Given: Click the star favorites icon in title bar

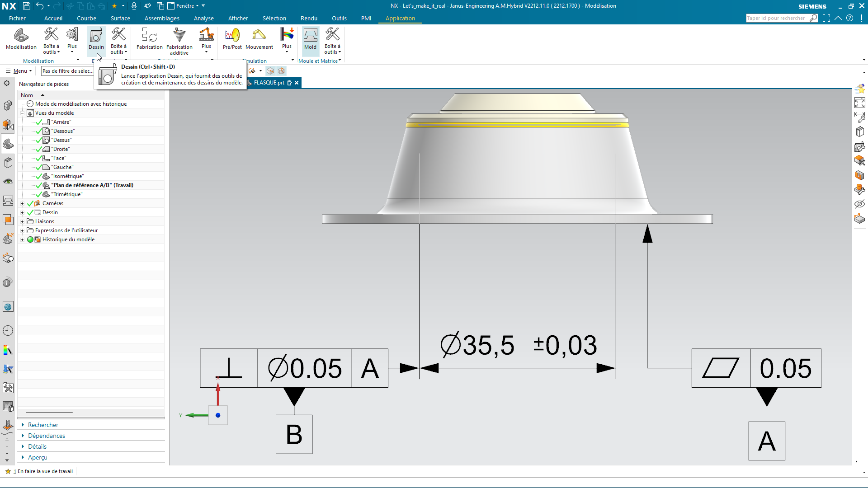Looking at the screenshot, I should pyautogui.click(x=114, y=6).
